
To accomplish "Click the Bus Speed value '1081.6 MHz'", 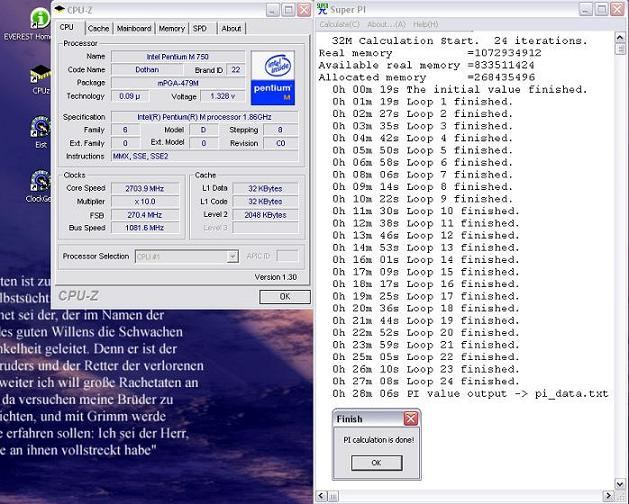I will (145, 228).
